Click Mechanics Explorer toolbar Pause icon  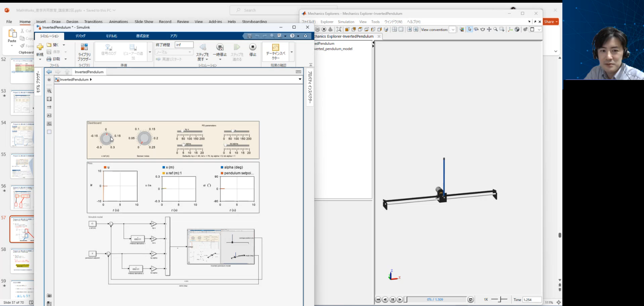[x=317, y=29]
